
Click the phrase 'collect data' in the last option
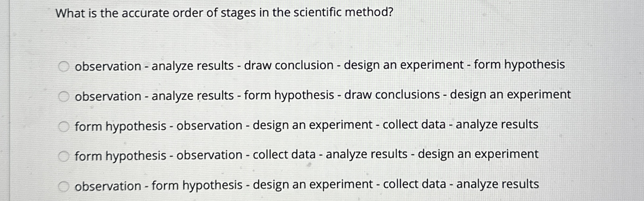click(417, 185)
